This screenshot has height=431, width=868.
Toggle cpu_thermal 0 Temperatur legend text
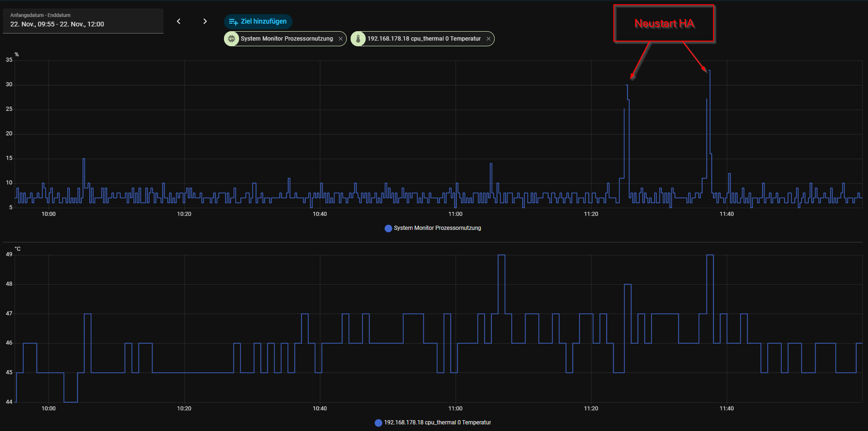coord(438,423)
